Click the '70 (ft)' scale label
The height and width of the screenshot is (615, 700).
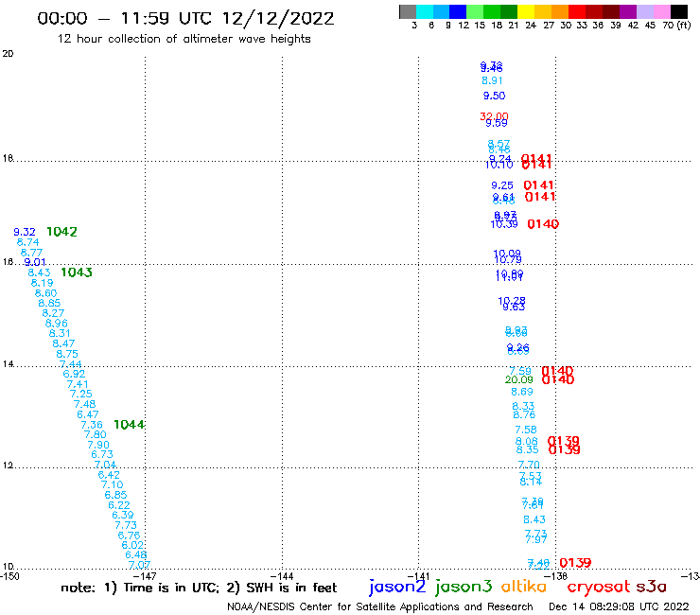click(676, 26)
